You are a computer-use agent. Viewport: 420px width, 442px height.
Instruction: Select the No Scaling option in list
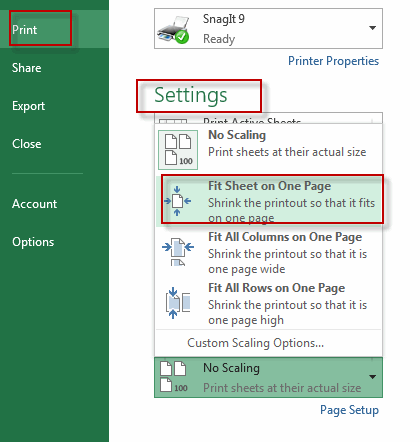click(x=269, y=150)
